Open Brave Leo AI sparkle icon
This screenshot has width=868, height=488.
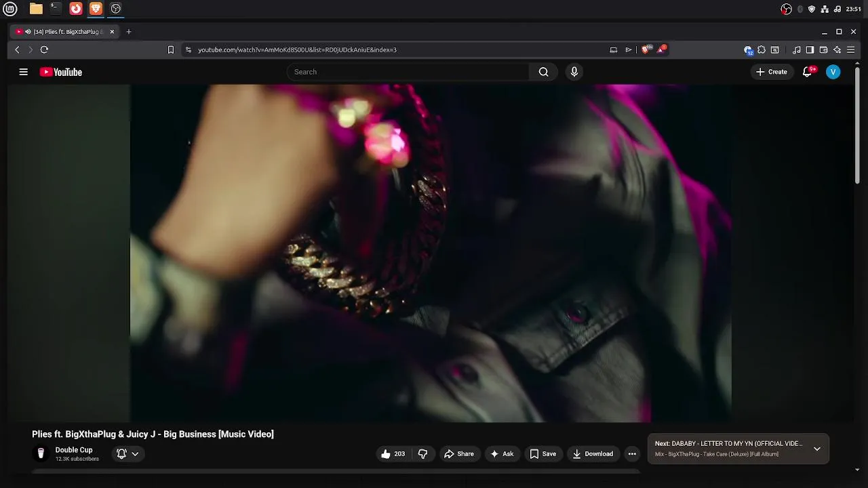837,49
